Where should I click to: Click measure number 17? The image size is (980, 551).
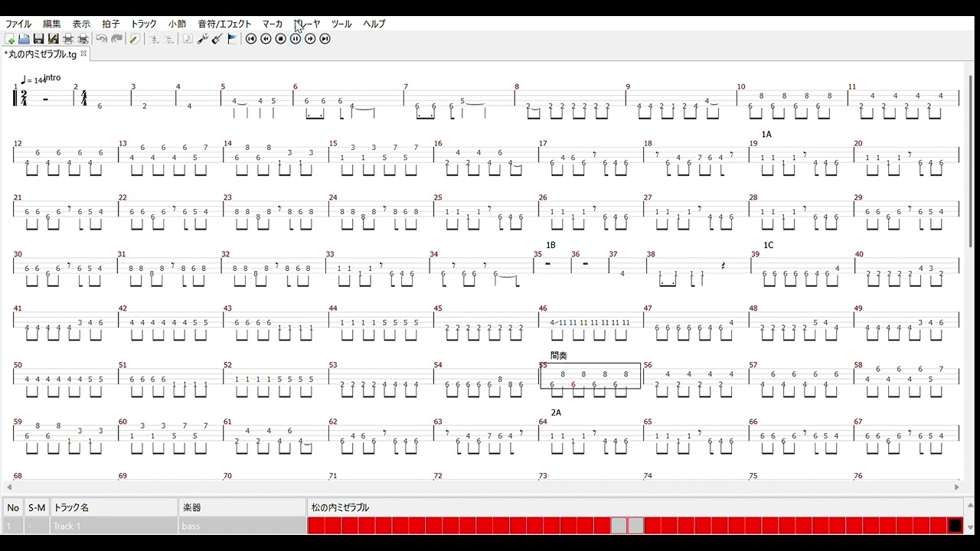pyautogui.click(x=543, y=143)
